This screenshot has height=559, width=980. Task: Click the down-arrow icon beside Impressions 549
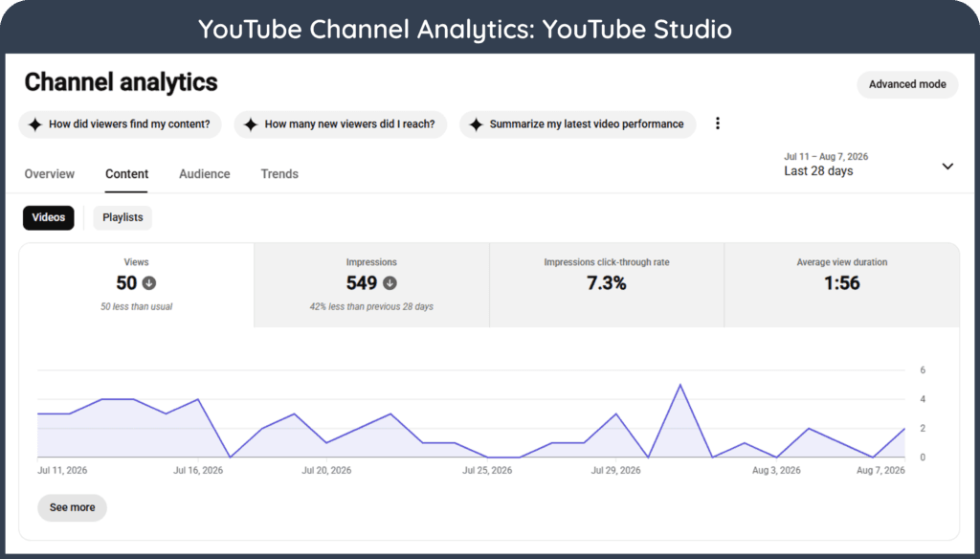pos(390,283)
